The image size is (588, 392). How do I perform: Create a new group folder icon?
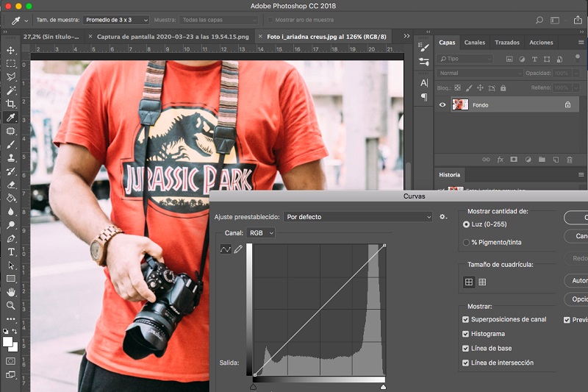[542, 160]
